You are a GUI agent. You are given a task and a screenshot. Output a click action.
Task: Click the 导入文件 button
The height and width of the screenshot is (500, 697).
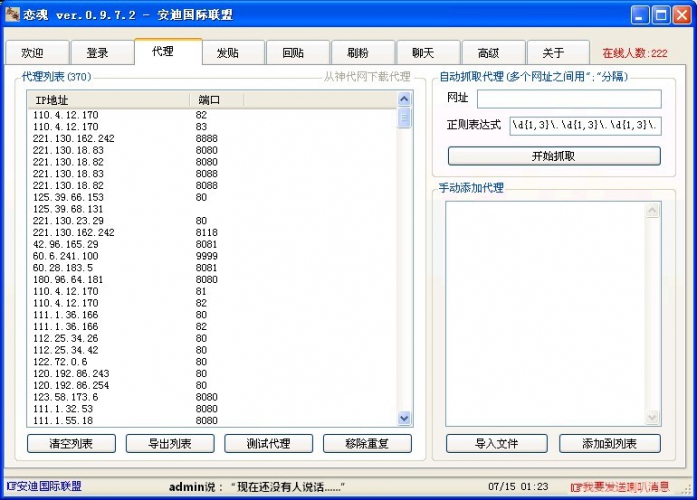coord(497,444)
